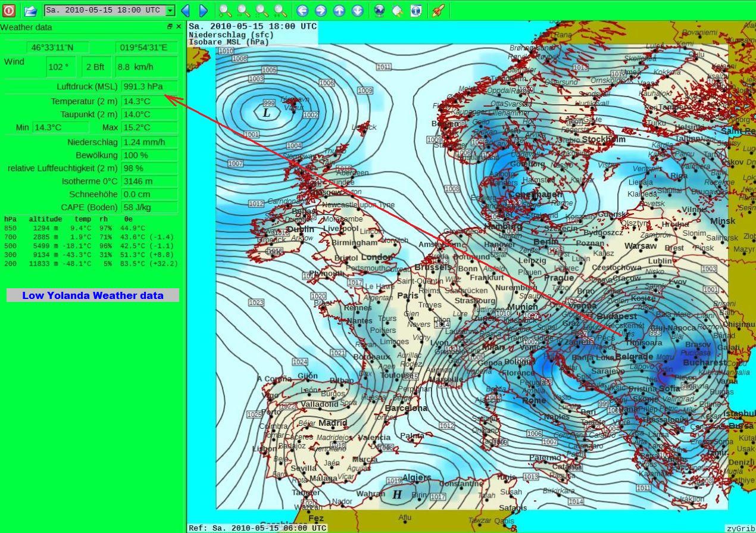Click the globe download icon
The image size is (756, 533).
point(379,10)
